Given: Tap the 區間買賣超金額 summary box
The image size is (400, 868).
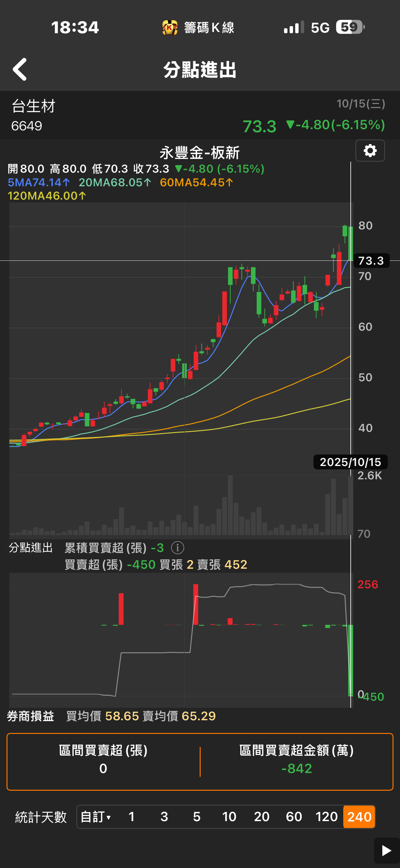Looking at the screenshot, I should coord(296,762).
